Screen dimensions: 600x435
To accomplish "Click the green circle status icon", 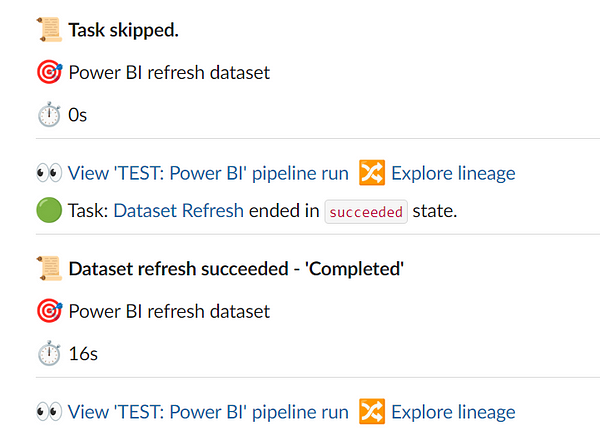I will click(x=48, y=211).
